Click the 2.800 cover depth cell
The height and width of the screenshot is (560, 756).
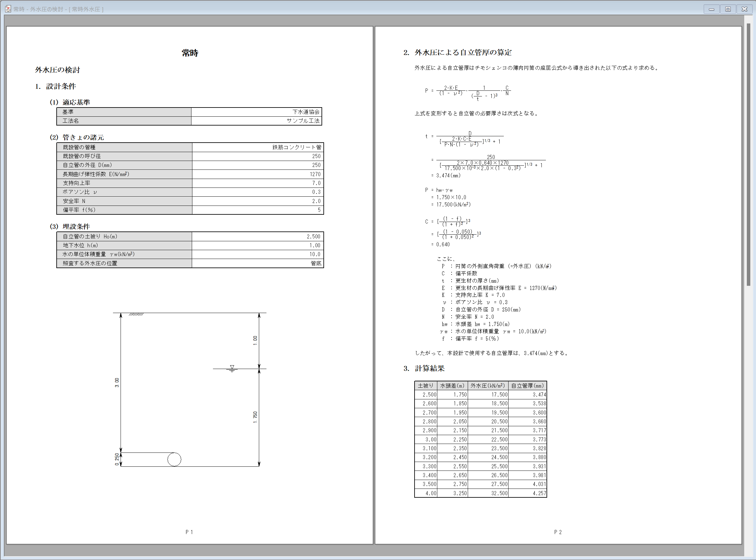tap(426, 422)
